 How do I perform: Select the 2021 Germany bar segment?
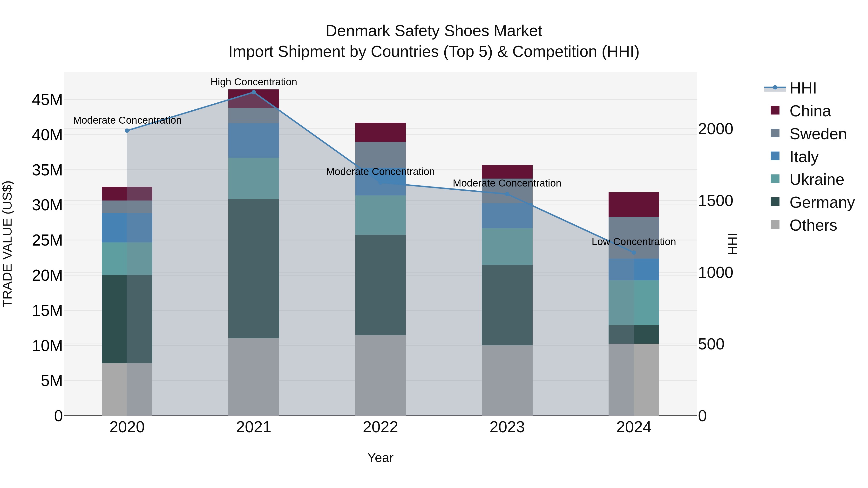(254, 269)
